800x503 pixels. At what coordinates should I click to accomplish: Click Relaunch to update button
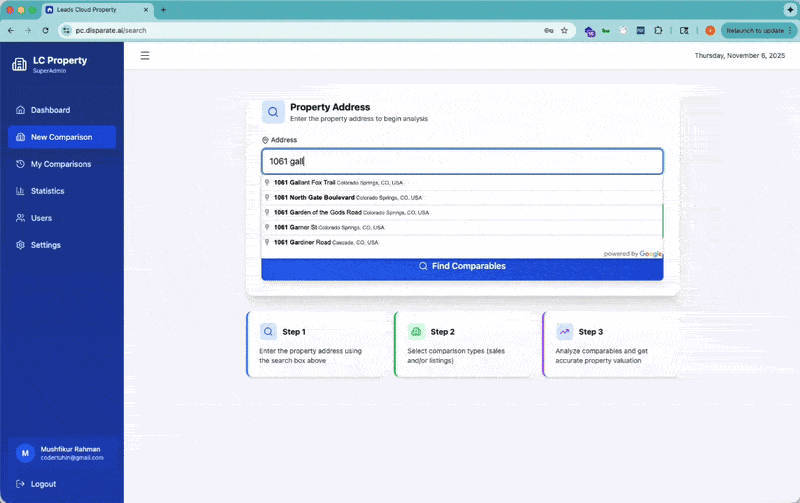click(758, 31)
